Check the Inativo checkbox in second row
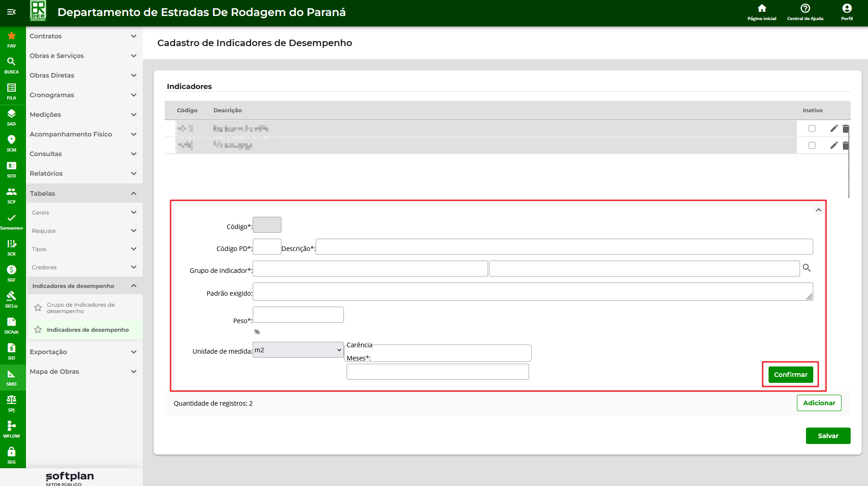Image resolution: width=868 pixels, height=486 pixels. point(812,146)
